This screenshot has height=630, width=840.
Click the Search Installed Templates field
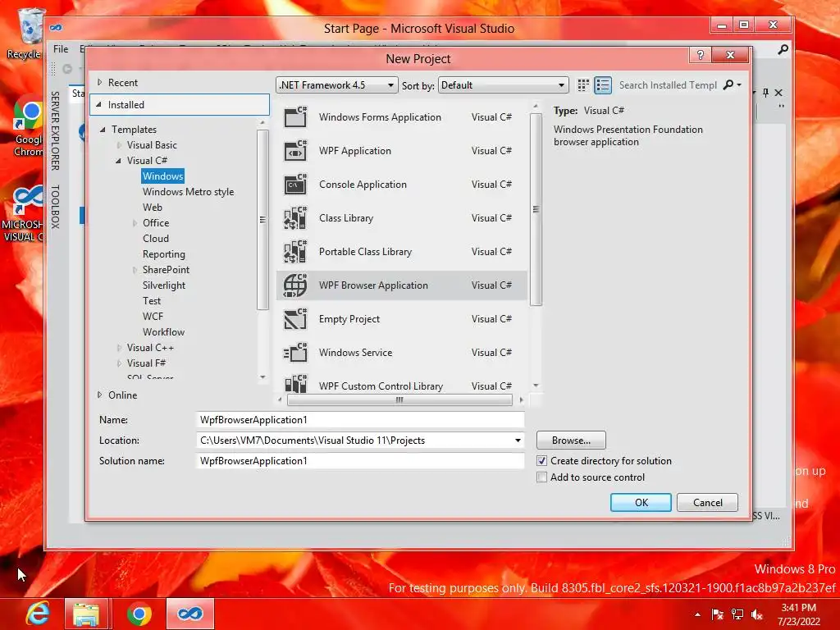pyautogui.click(x=668, y=85)
